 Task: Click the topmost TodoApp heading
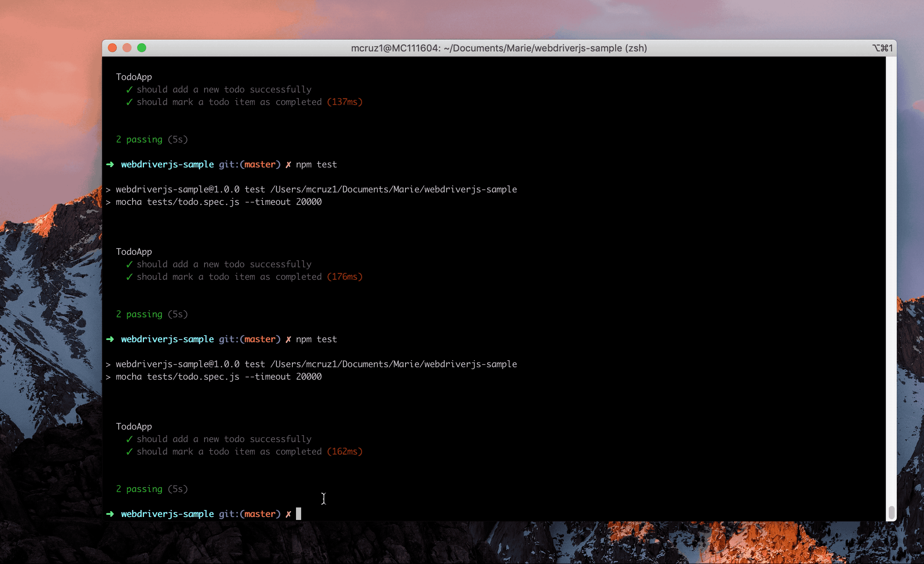tap(134, 77)
